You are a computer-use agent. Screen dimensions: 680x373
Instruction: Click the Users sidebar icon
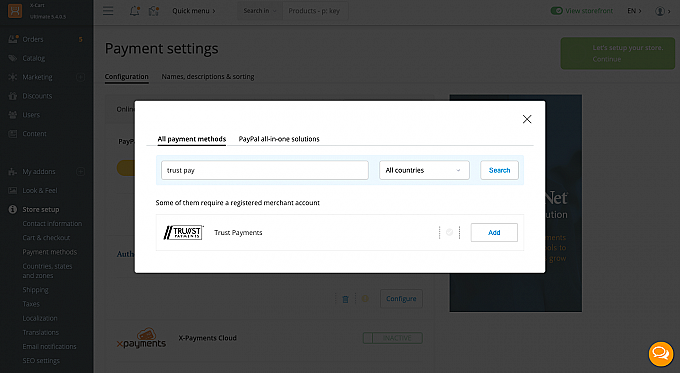13,115
